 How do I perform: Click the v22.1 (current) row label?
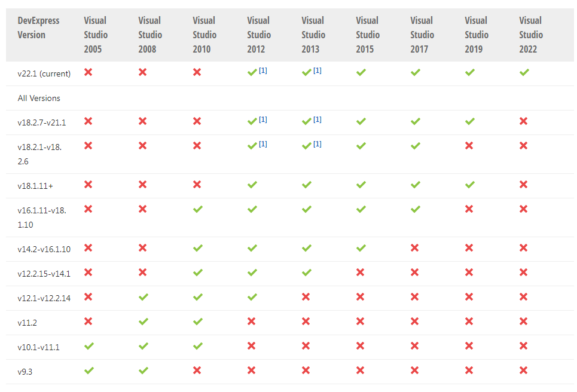[x=44, y=73]
